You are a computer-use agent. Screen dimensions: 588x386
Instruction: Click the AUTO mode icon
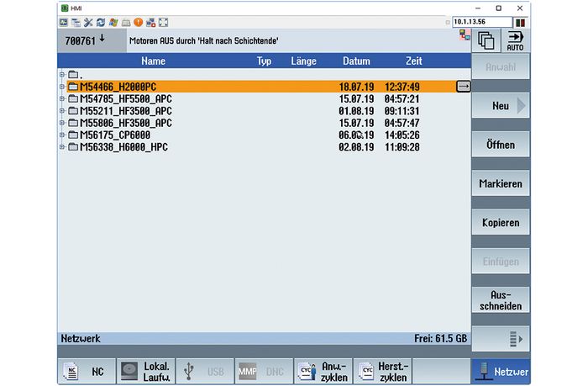pos(514,40)
